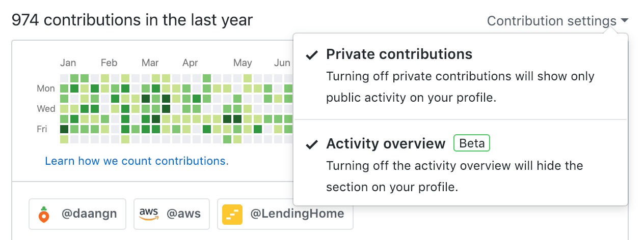
Task: Click the LendingHome yellow logo icon
Action: point(232,214)
